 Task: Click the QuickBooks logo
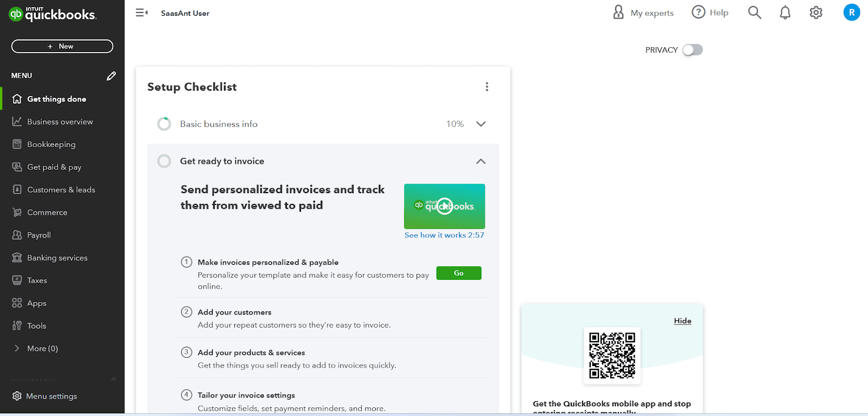[x=53, y=14]
